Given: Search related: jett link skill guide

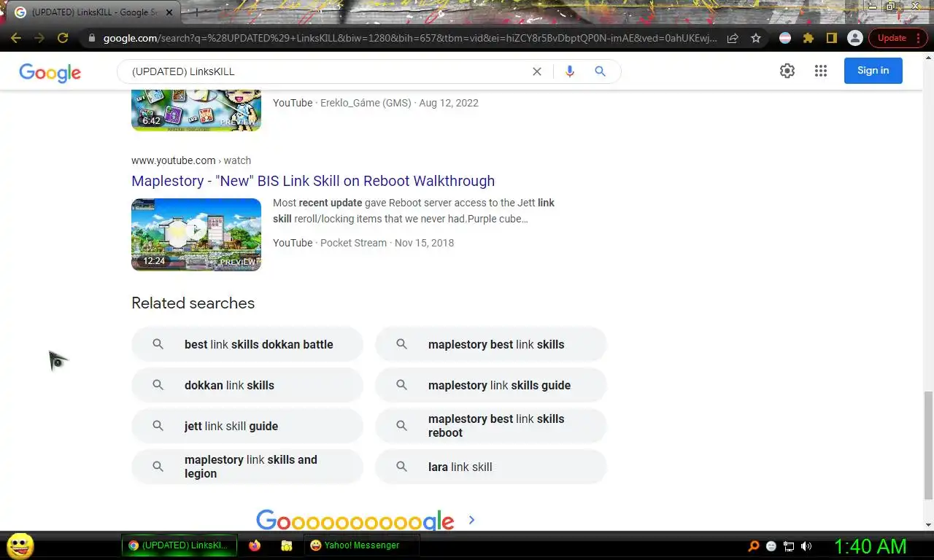Looking at the screenshot, I should pos(247,426).
